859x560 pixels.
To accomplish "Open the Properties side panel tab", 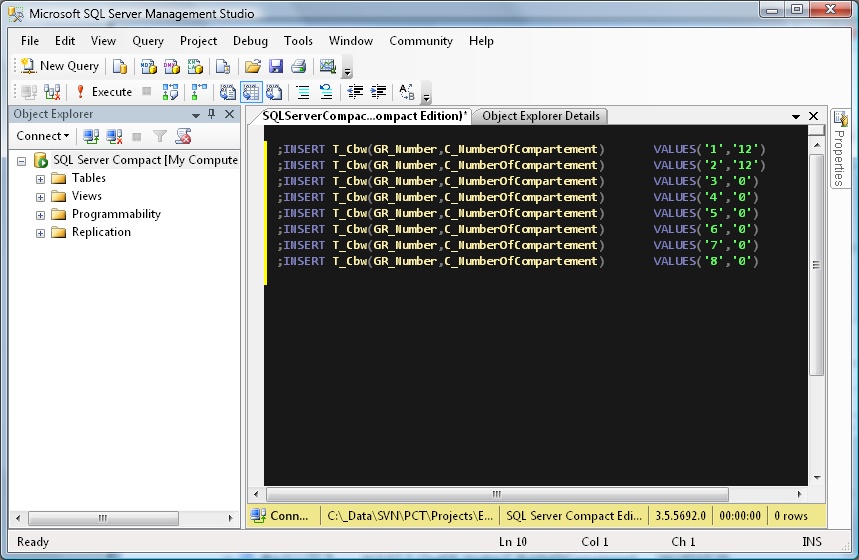I will pyautogui.click(x=840, y=148).
